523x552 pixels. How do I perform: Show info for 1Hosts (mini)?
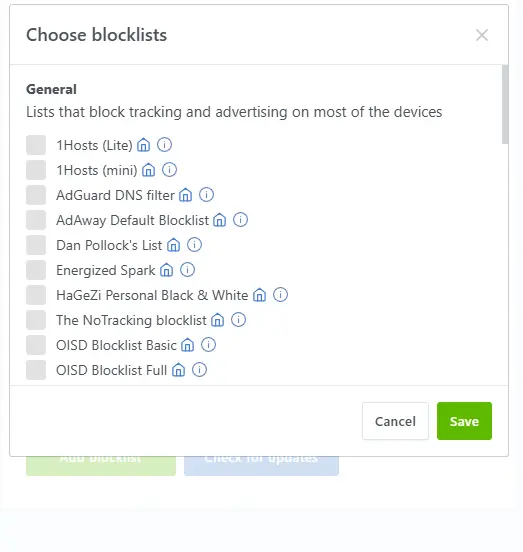[169, 170]
